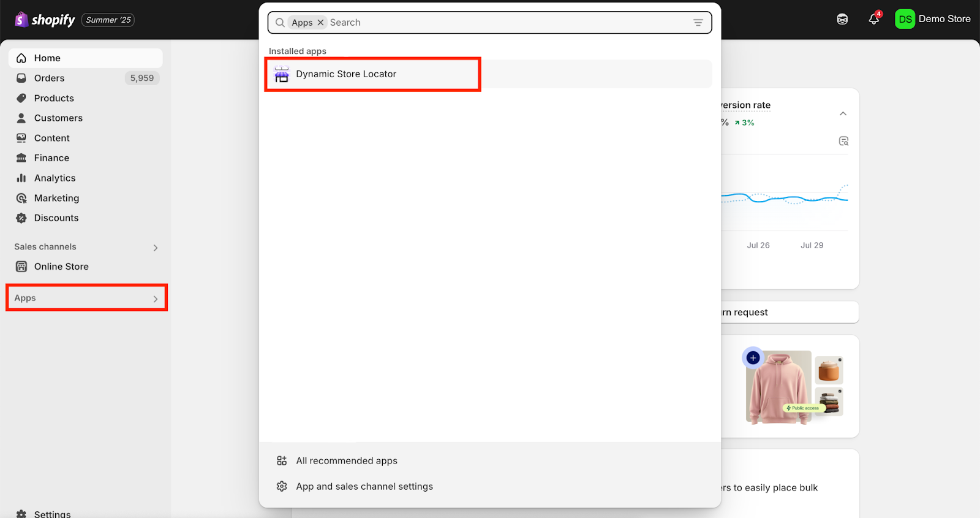The width and height of the screenshot is (980, 518).
Task: Expand the Sales channels chevron
Action: click(156, 248)
